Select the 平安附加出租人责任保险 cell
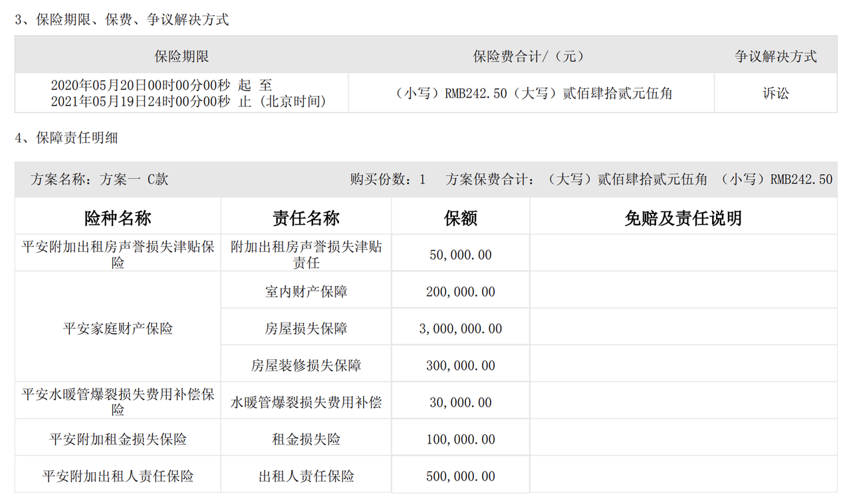Image resolution: width=851 pixels, height=504 pixels. [x=118, y=476]
